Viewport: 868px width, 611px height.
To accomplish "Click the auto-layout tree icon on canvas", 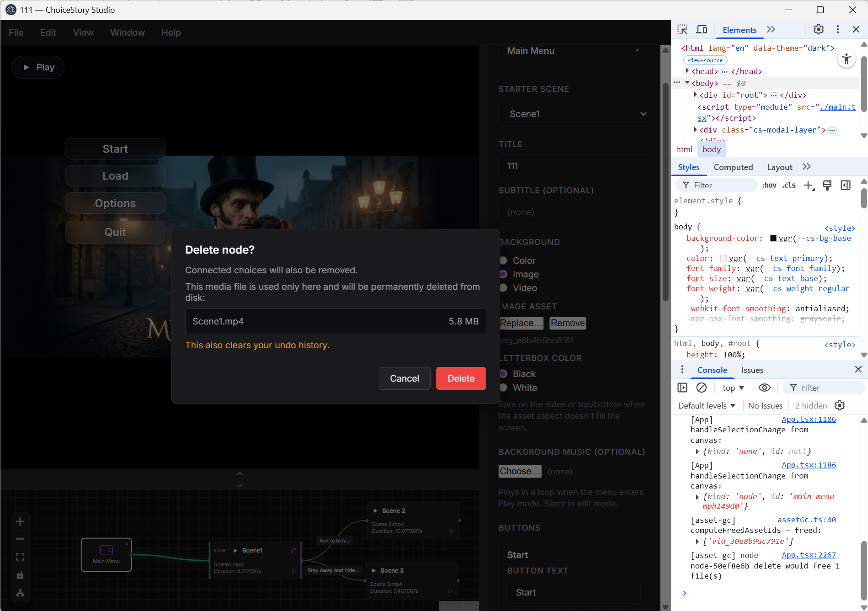I will click(20, 593).
